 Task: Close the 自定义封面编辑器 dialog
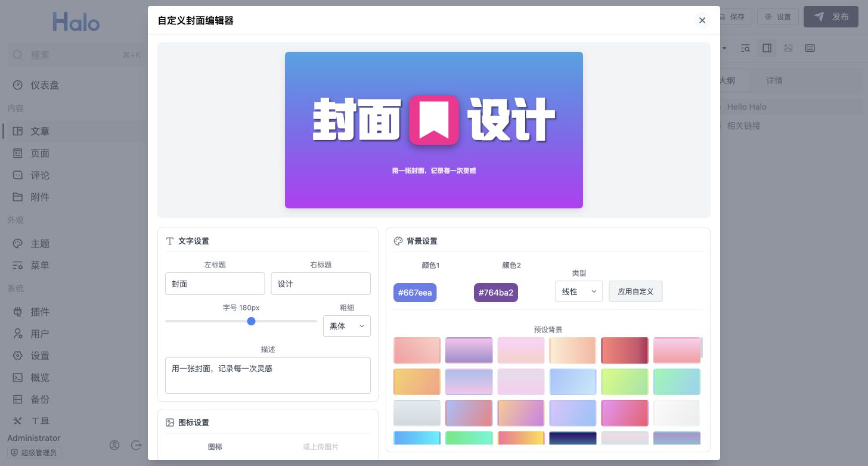point(702,20)
